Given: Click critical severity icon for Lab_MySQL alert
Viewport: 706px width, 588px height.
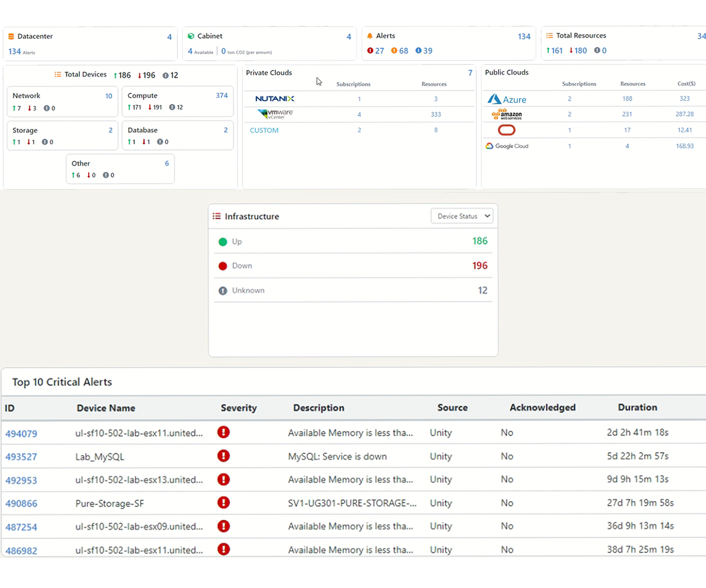Looking at the screenshot, I should tap(224, 456).
